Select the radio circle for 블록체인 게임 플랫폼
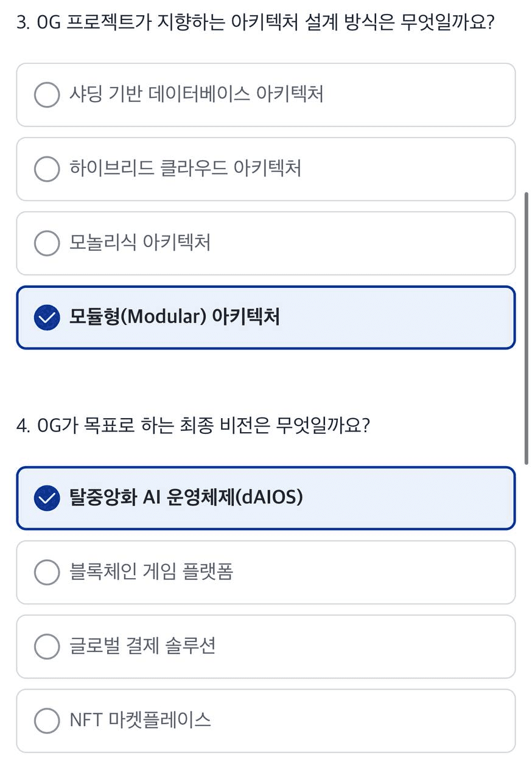 pos(47,572)
